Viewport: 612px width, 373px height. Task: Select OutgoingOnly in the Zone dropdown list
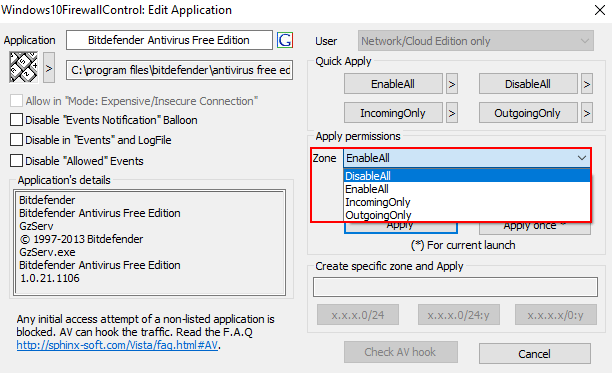(467, 215)
